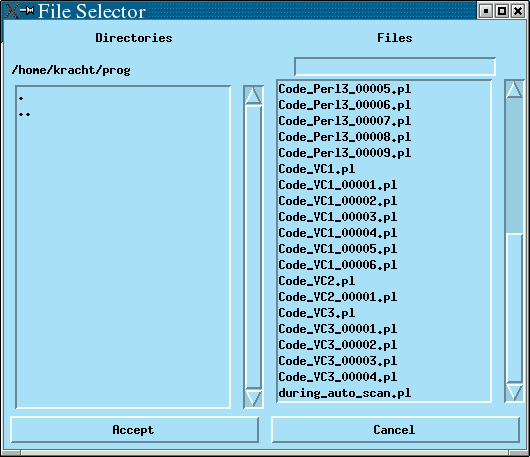Select file Code_VC1_00004.pl
Viewport: 530px width, 457px height.
pos(337,233)
